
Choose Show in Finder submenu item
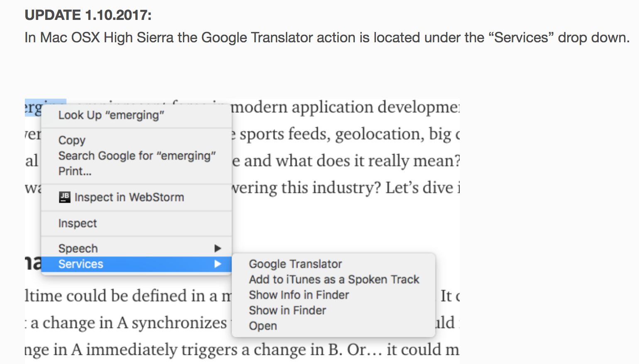[334, 310]
